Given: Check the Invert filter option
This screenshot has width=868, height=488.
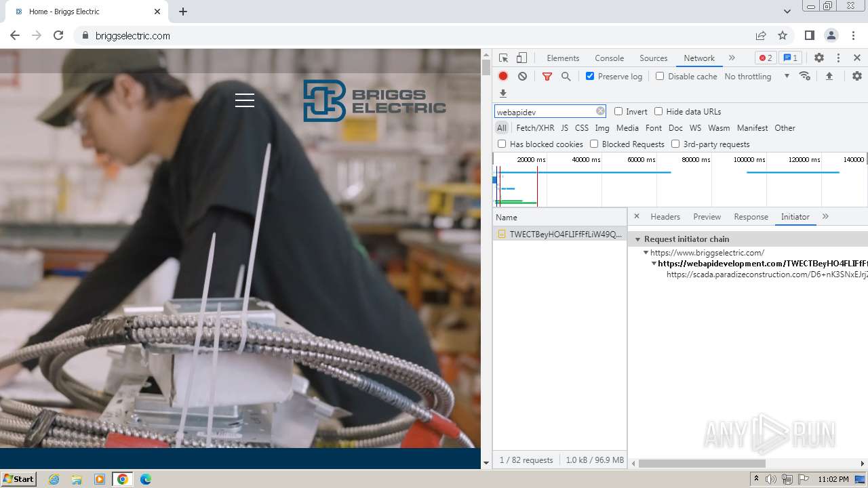Looking at the screenshot, I should [x=618, y=111].
